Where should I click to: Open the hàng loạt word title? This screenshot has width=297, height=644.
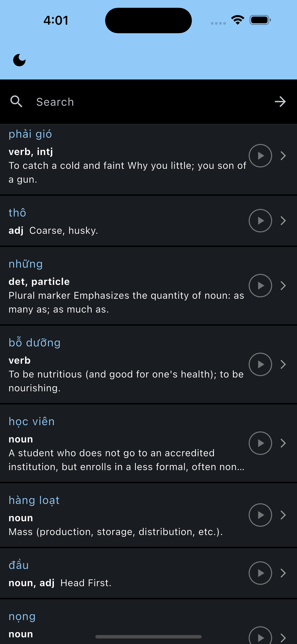34,501
